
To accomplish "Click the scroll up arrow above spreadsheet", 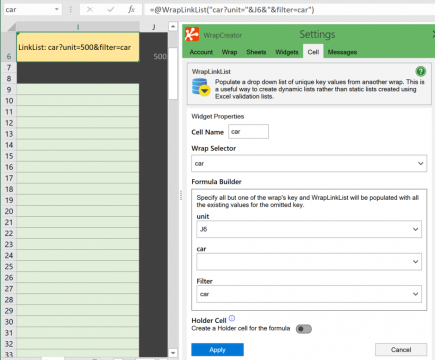I will point(173,26).
